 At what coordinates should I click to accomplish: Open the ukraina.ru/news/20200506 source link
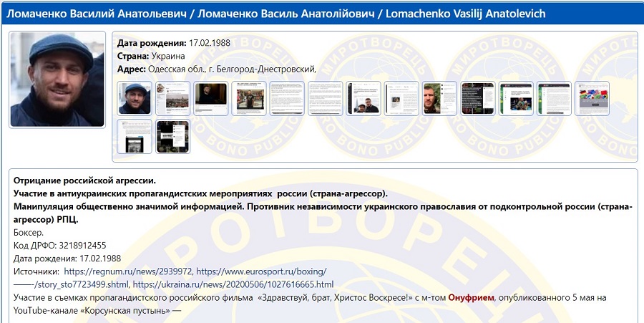pos(233,284)
